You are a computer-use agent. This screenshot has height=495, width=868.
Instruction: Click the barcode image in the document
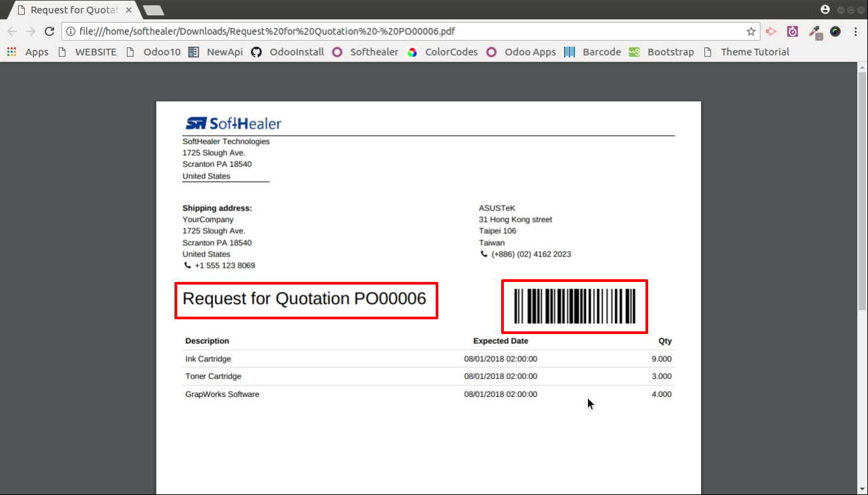pyautogui.click(x=575, y=307)
